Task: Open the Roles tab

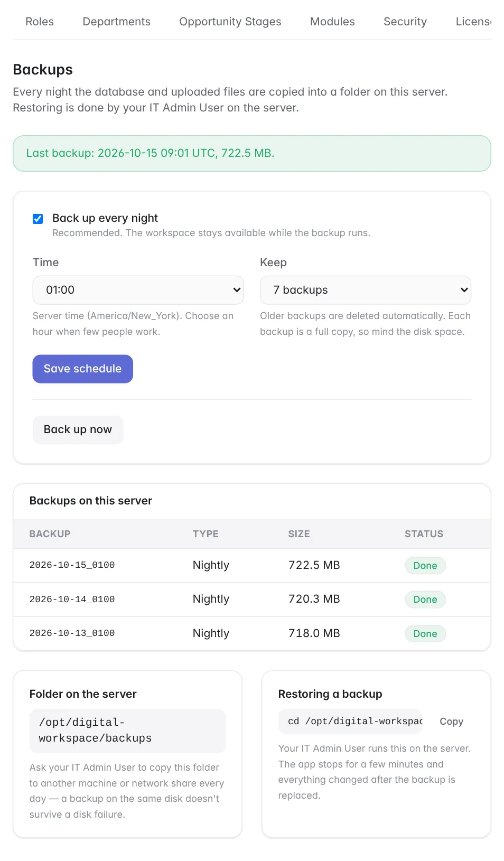Action: 40,22
